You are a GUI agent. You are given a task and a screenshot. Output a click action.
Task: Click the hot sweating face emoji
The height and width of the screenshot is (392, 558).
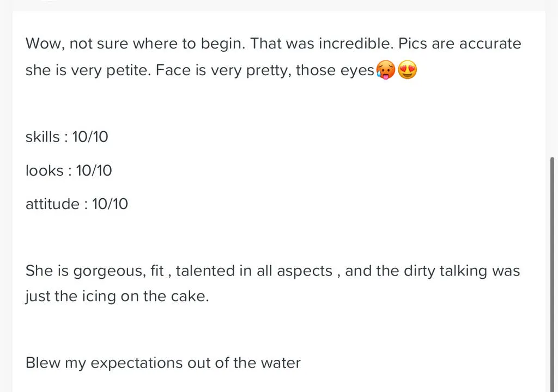[x=385, y=71]
